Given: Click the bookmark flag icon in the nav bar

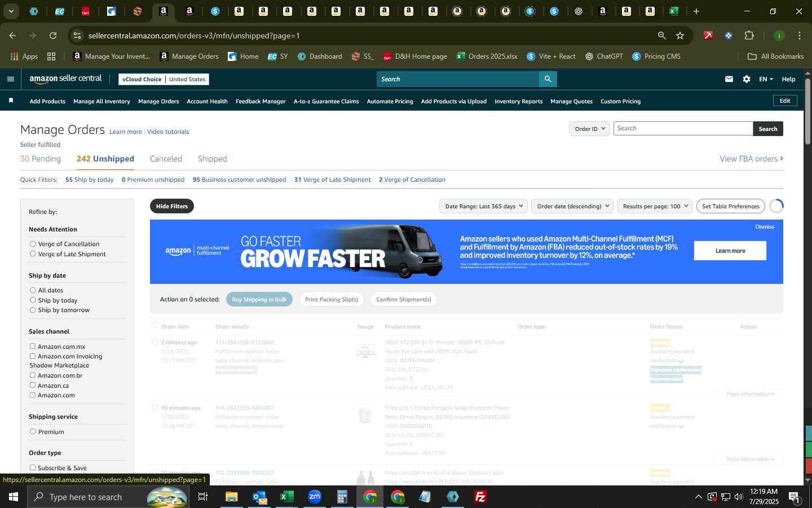Looking at the screenshot, I should click(11, 100).
